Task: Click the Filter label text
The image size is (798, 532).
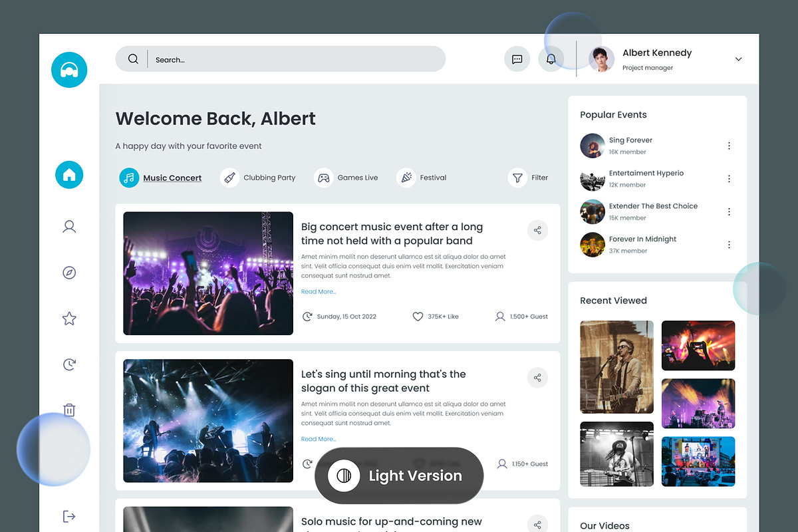Action: pyautogui.click(x=540, y=178)
